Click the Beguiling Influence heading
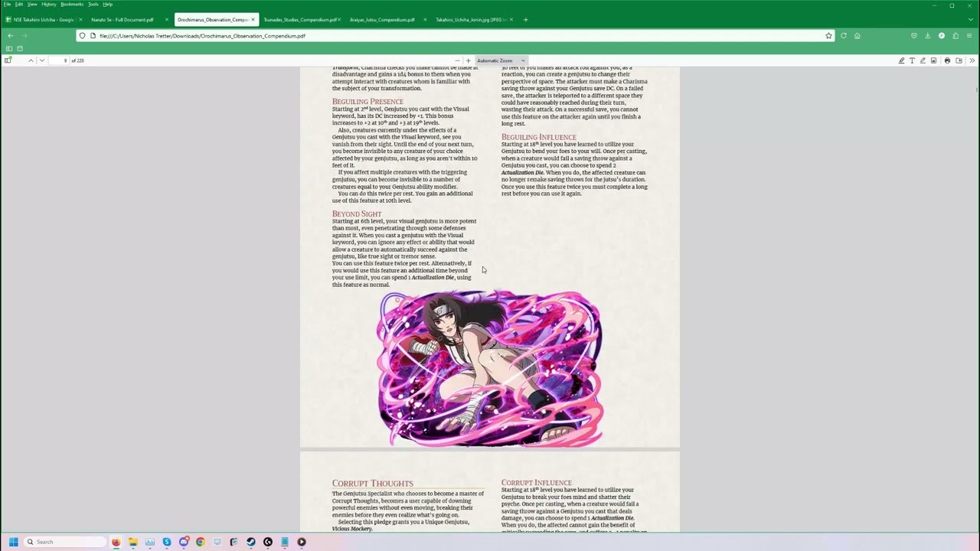This screenshot has width=980, height=551. tap(538, 137)
